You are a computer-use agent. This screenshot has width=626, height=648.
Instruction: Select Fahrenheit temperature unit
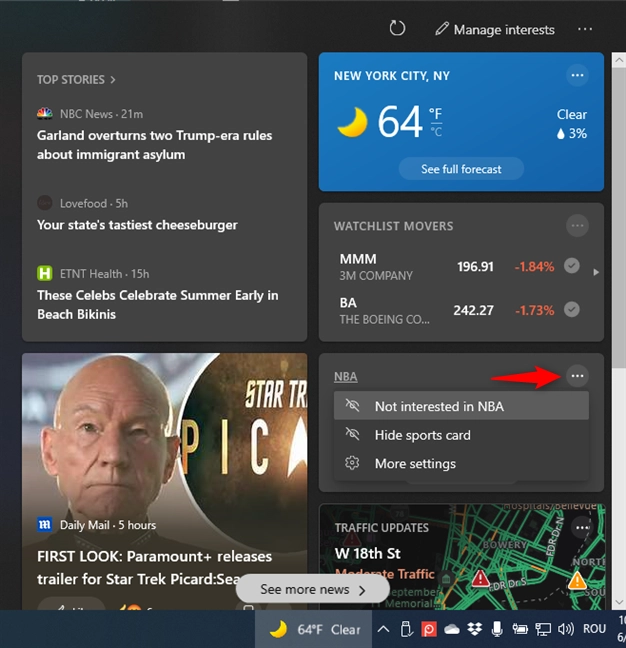tap(436, 113)
